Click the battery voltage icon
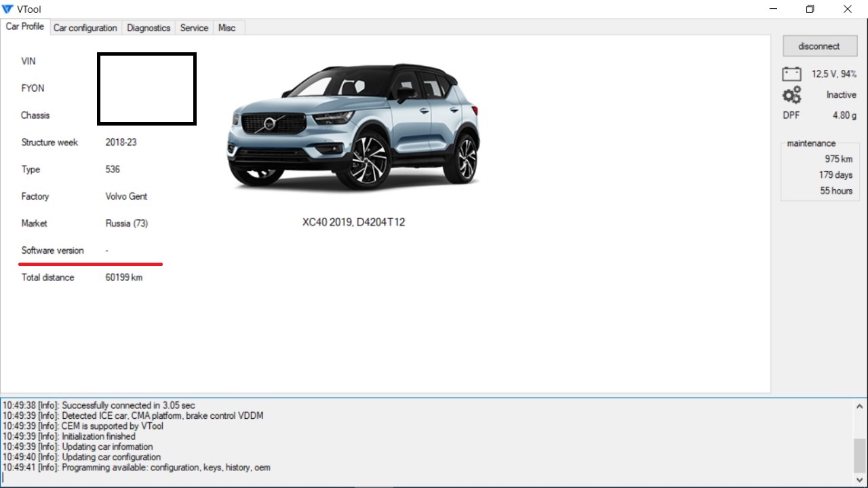This screenshot has width=868, height=488. click(x=791, y=74)
